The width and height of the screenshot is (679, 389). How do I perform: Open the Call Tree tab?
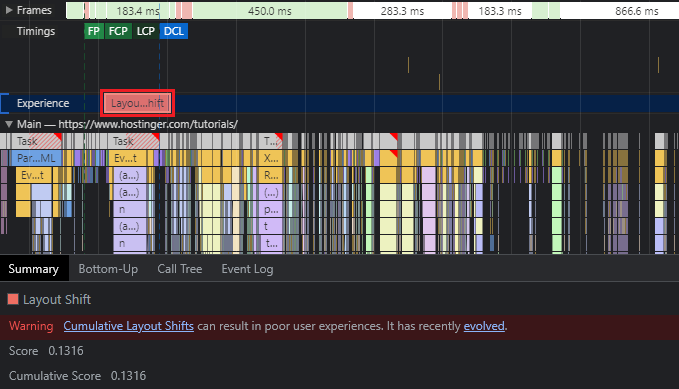pyautogui.click(x=180, y=269)
